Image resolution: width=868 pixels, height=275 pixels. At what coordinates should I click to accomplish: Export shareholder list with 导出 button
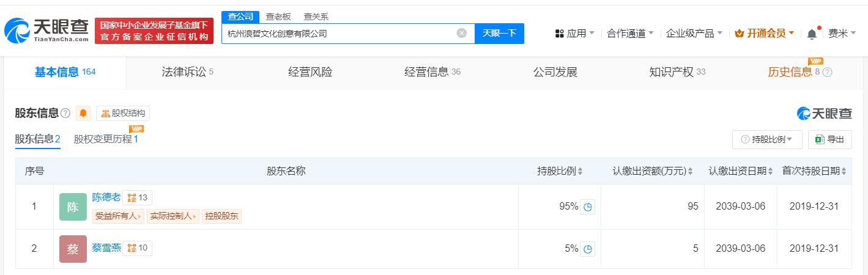coord(830,139)
